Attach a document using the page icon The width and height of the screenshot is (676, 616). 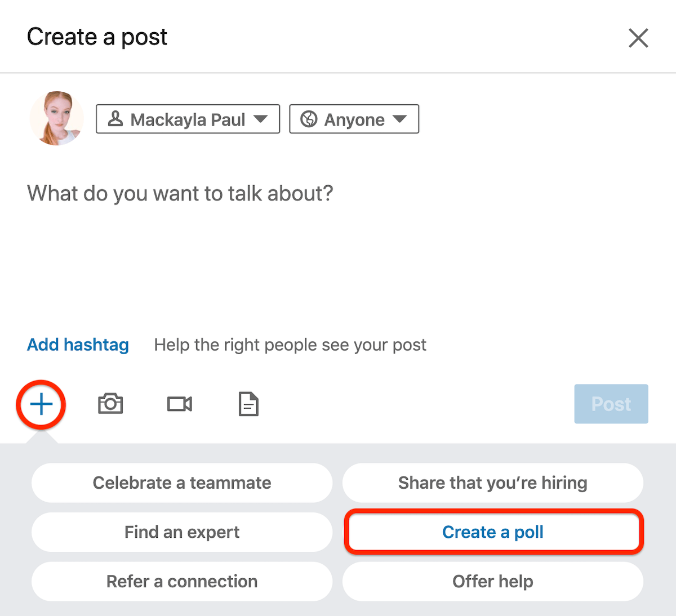coord(248,404)
